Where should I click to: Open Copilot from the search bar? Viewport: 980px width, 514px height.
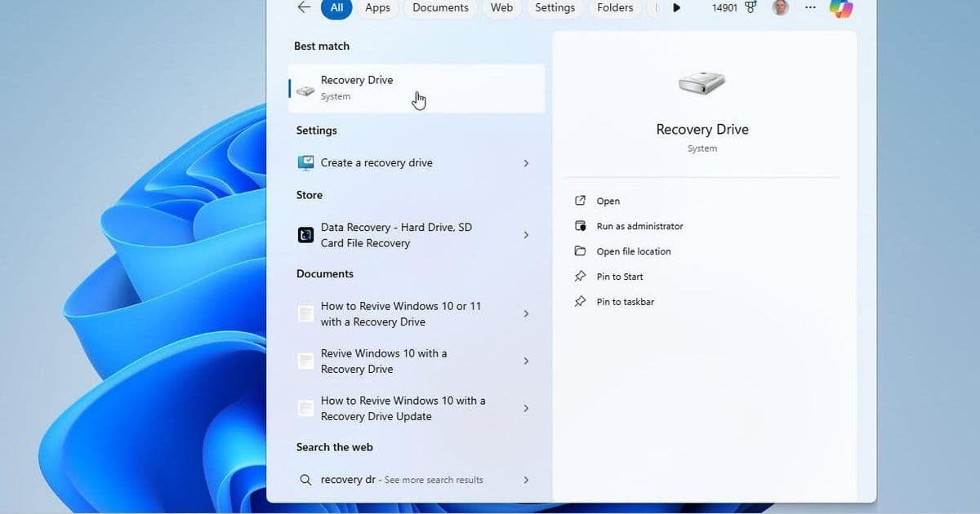(841, 8)
